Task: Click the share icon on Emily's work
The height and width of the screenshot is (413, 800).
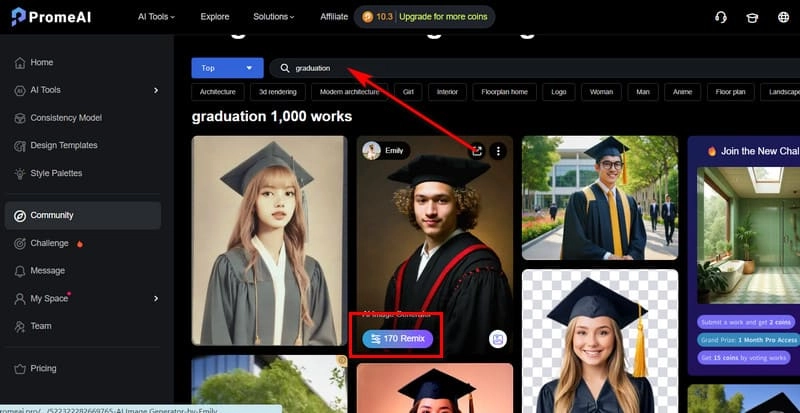Action: (477, 151)
